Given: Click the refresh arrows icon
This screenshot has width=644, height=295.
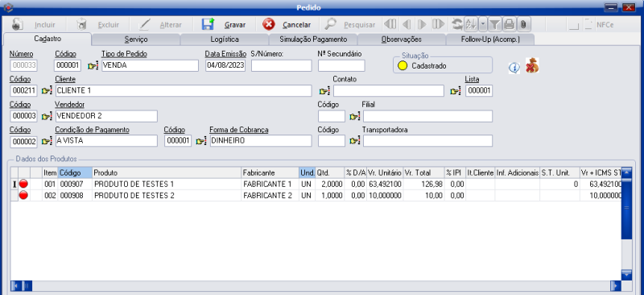Looking at the screenshot, I should (x=456, y=25).
